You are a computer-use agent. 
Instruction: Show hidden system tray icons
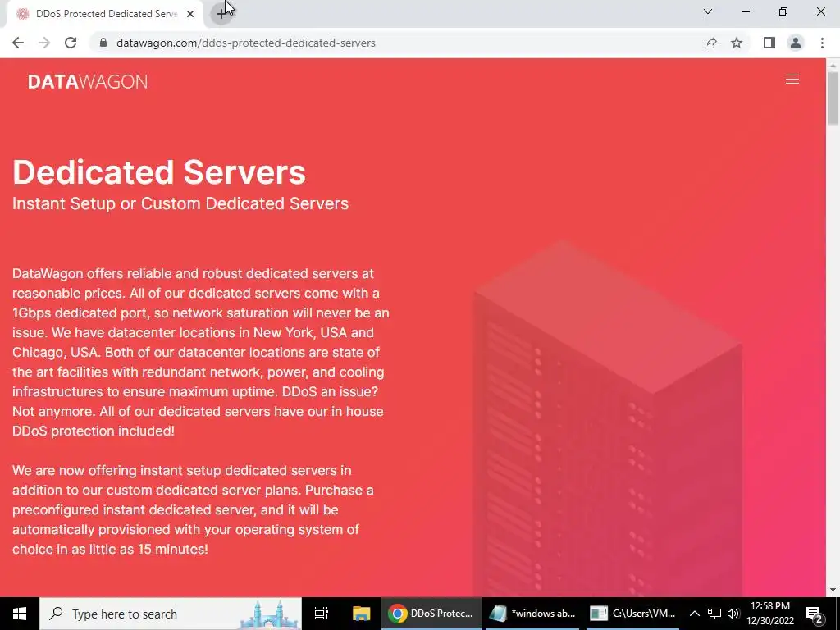pos(694,614)
